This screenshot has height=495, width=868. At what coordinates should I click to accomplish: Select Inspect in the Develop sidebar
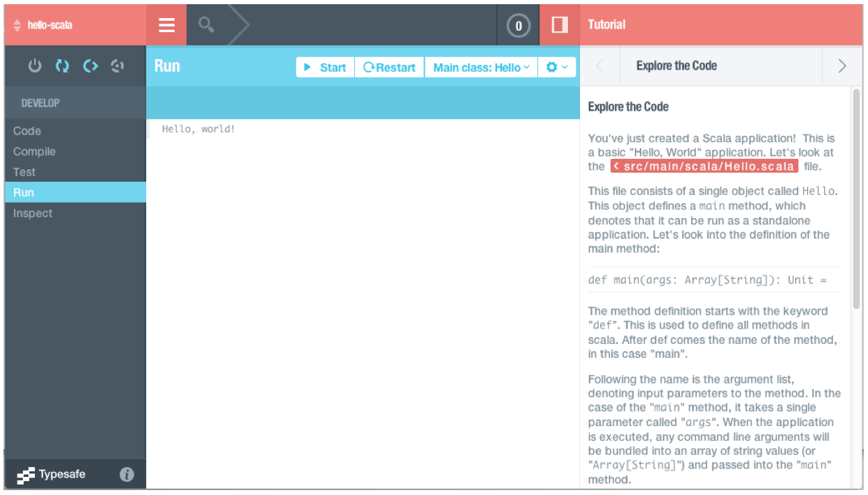[x=75, y=213]
